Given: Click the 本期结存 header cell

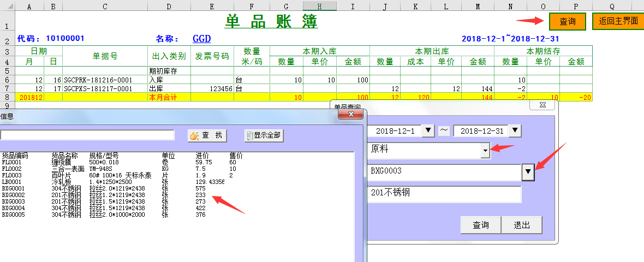Looking at the screenshot, I should point(543,51).
